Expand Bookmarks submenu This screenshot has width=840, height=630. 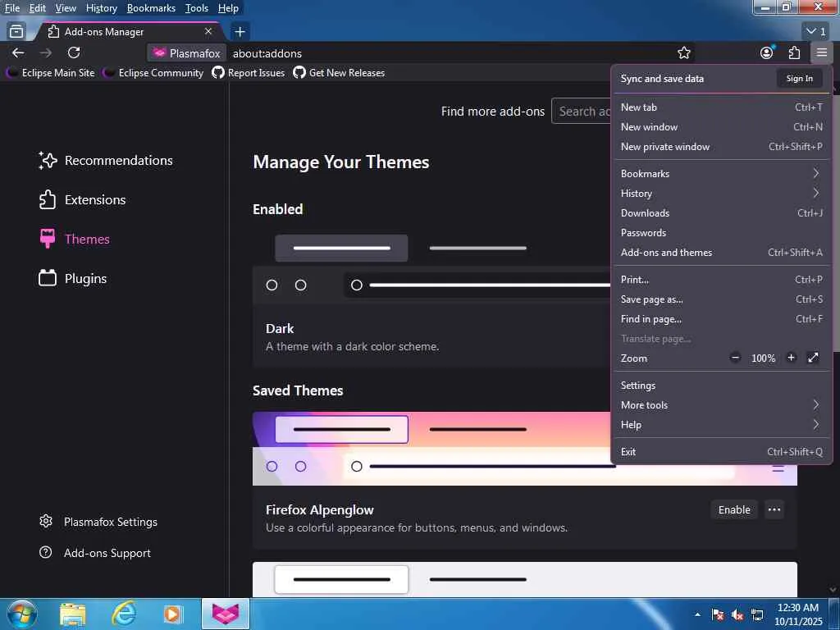click(720, 174)
